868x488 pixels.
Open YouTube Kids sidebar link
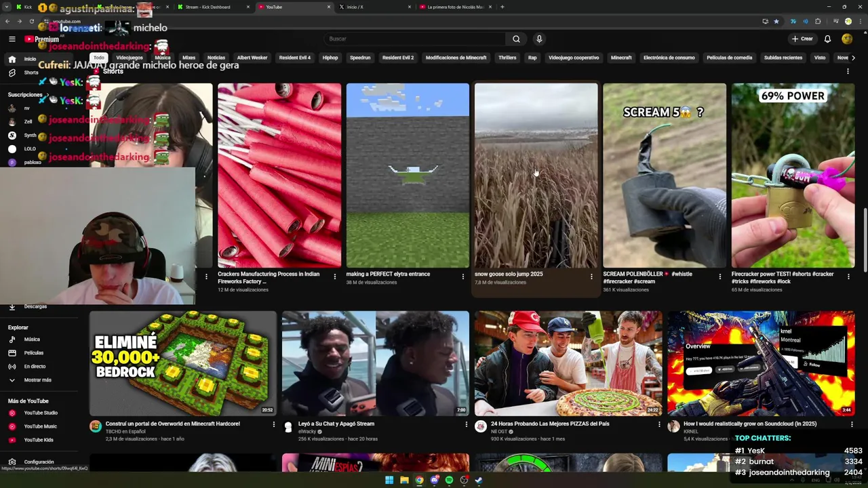click(x=39, y=440)
